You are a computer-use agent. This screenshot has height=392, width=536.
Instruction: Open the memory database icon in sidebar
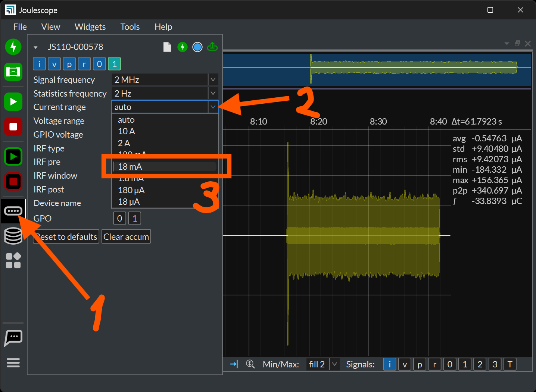(13, 236)
